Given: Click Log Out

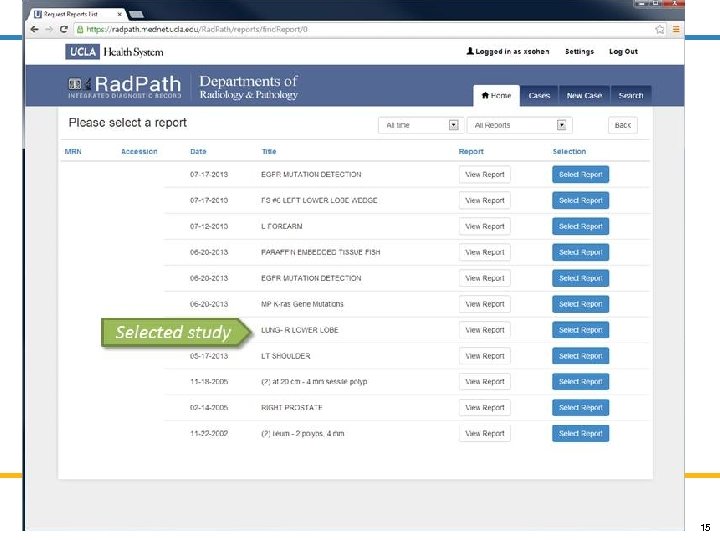Looking at the screenshot, I should click(623, 51).
